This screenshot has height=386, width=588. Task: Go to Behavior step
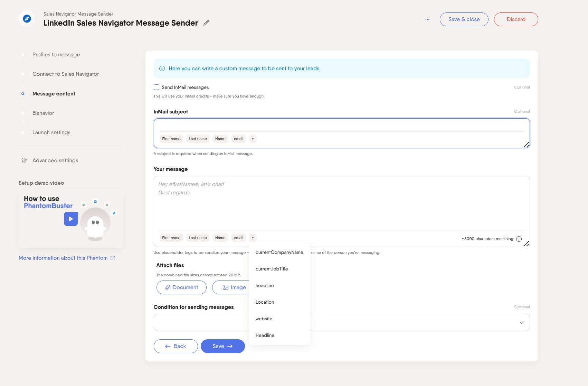coord(43,113)
